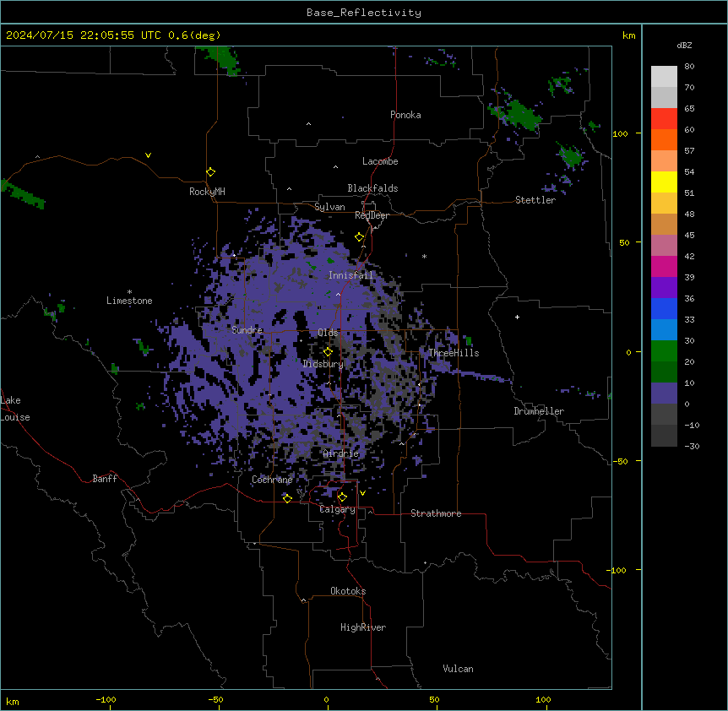Click the Drumheller label

(539, 411)
